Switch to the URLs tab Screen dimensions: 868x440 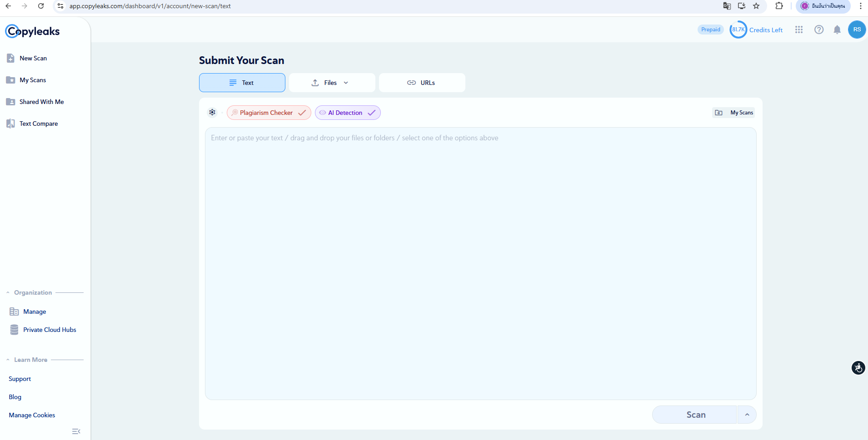422,83
